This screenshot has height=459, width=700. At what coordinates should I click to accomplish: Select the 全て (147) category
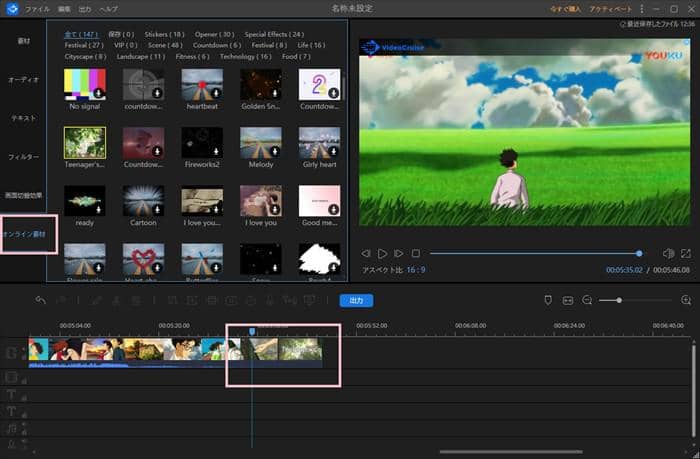(x=81, y=34)
